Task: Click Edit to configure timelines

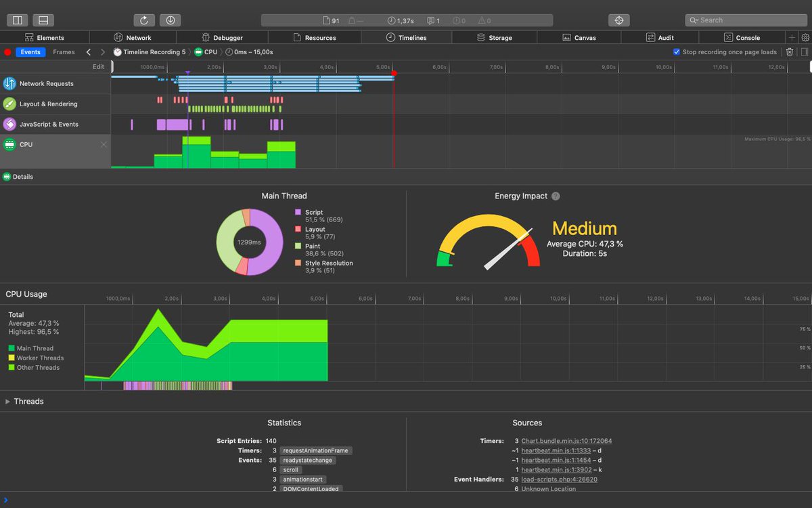Action: 98,66
